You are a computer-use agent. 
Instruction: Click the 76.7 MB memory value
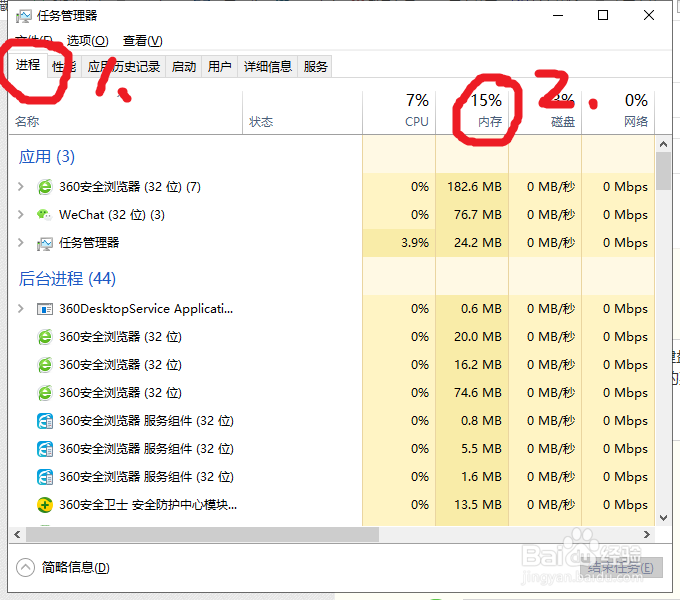(477, 215)
